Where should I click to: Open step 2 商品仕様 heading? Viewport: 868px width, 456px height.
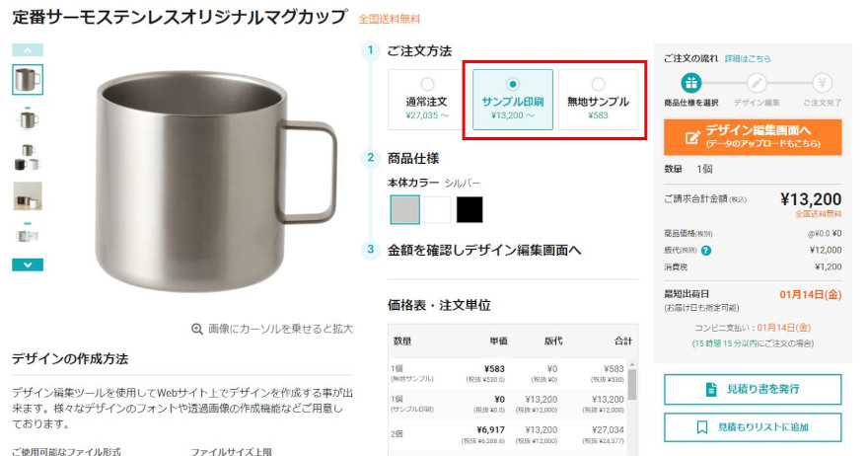413,159
